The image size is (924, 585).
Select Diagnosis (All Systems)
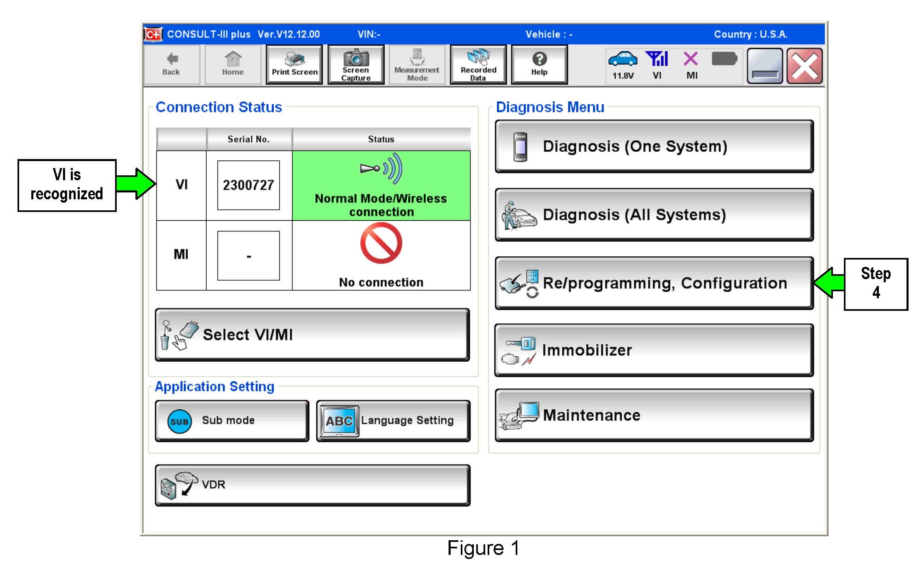(x=654, y=215)
